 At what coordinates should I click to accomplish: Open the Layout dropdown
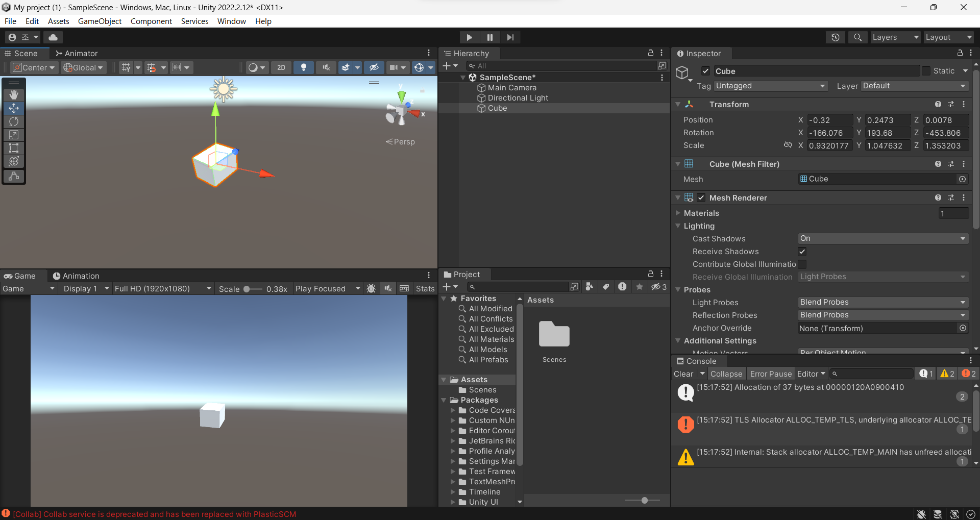(948, 37)
